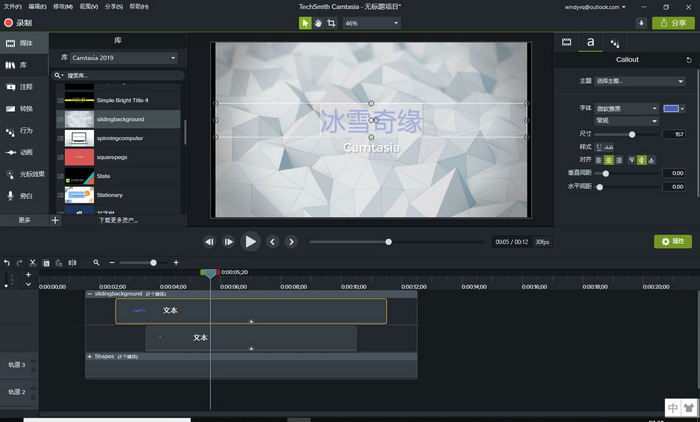Toggle underline text style
Viewport: 700px width, 422px height.
tap(599, 147)
